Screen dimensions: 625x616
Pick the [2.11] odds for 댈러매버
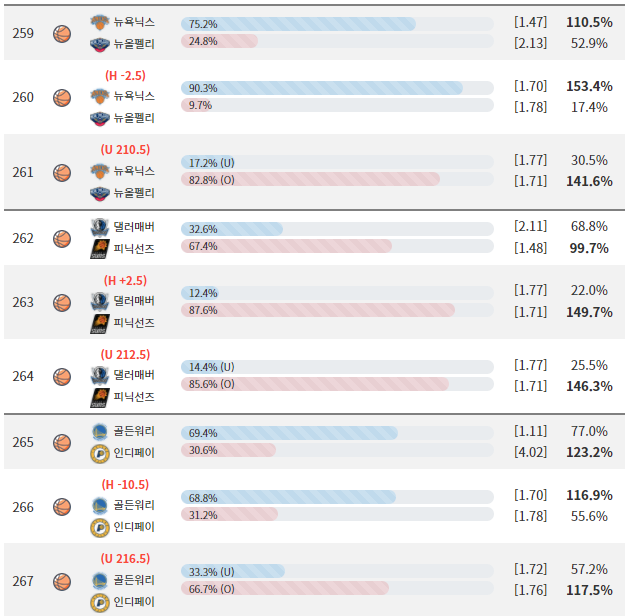[530, 226]
